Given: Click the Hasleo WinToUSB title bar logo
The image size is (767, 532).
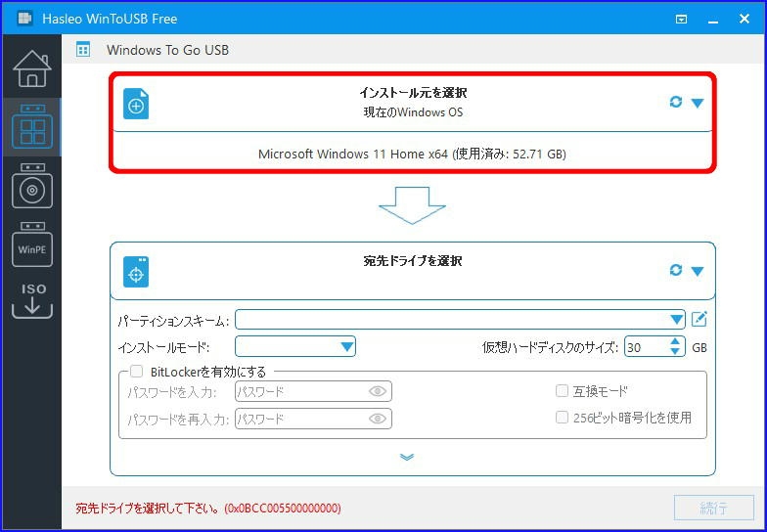Looking at the screenshot, I should tap(24, 19).
